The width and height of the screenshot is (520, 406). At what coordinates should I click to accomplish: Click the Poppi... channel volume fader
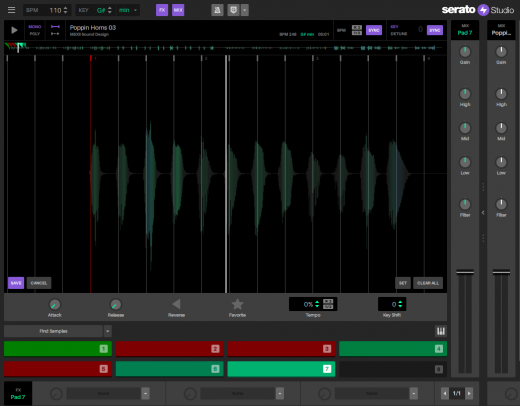pos(501,272)
